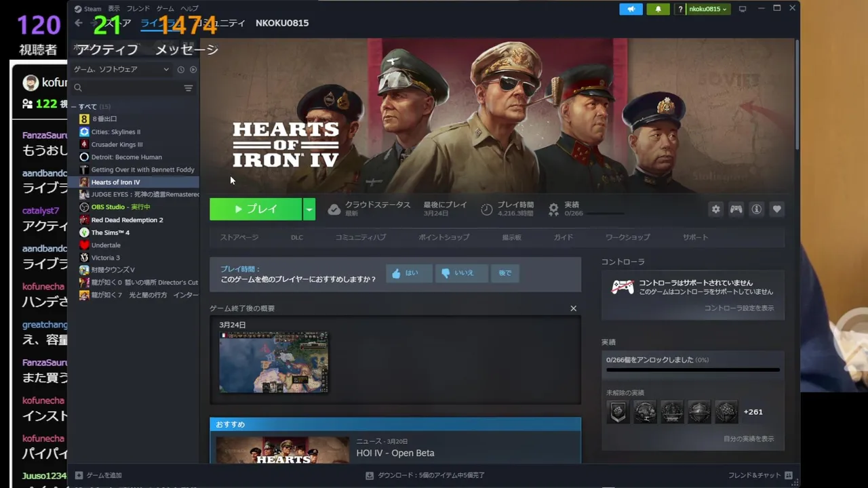Open the Steam menu
Viewport: 868px width, 488px height.
[88, 9]
